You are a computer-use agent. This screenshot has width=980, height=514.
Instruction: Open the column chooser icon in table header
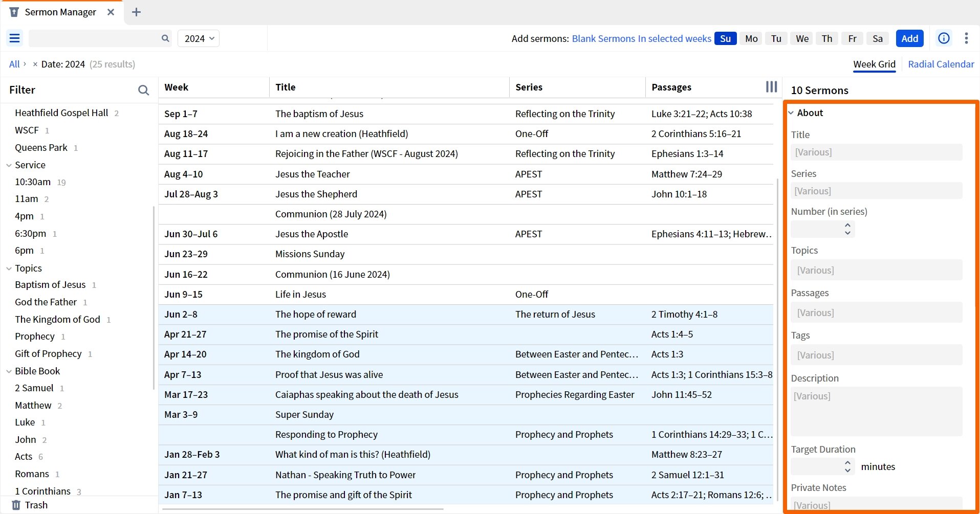771,87
